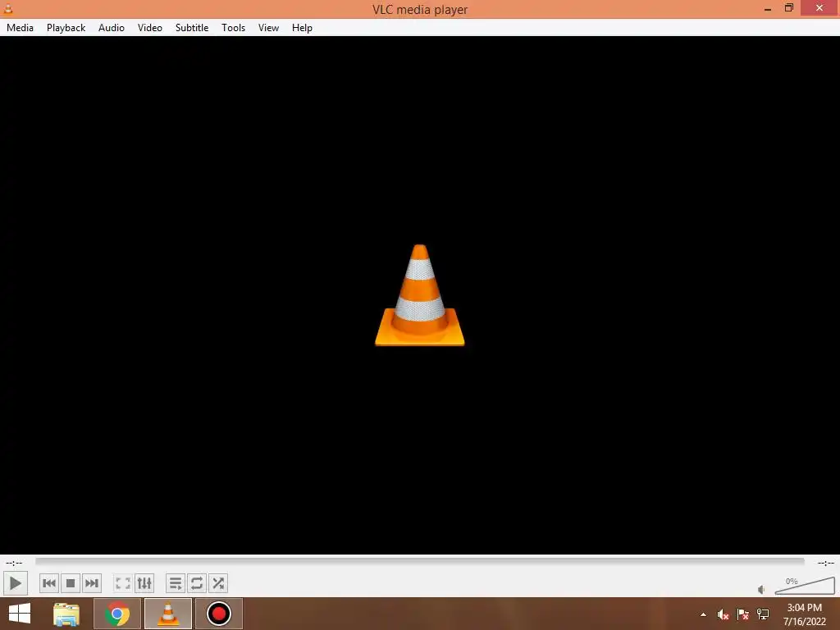
Task: Skip to previous media track
Action: (49, 583)
